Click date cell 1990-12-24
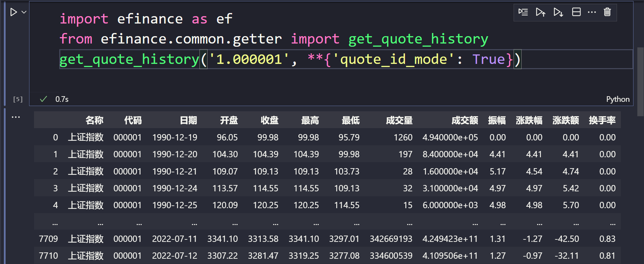This screenshot has width=644, height=264. 175,188
